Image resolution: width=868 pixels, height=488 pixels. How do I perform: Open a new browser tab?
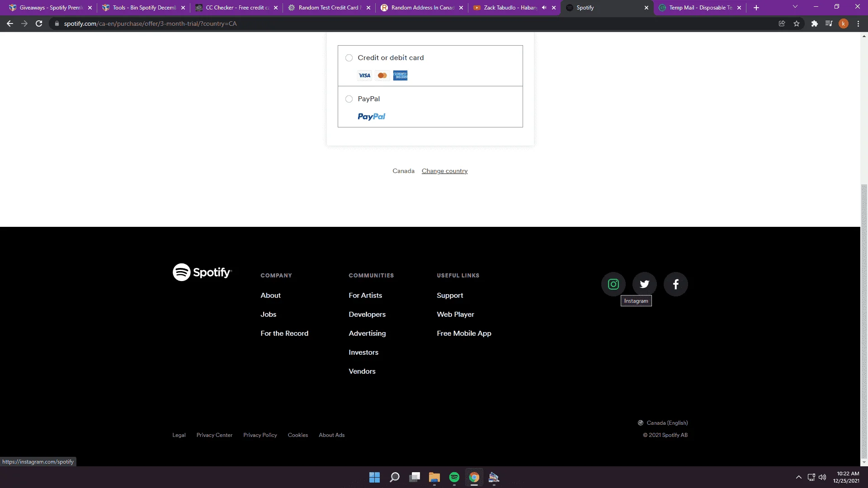click(756, 8)
